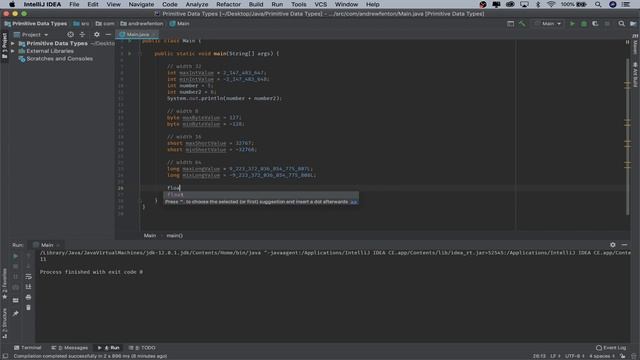The image size is (640, 360).
Task: Open the File menu
Action: 74,4
